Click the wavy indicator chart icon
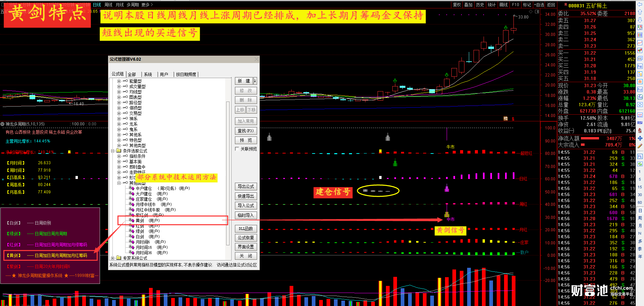Viewport: 644px width, 306px height. point(640,115)
